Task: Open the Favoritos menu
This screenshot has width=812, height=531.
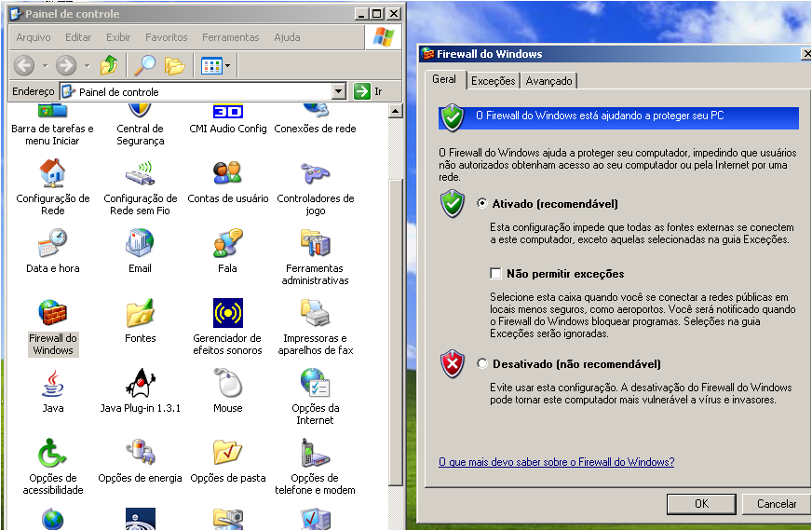Action: point(167,37)
